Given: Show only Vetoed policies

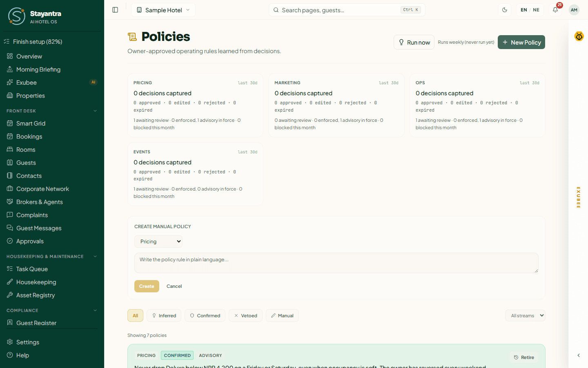Looking at the screenshot, I should 245,316.
